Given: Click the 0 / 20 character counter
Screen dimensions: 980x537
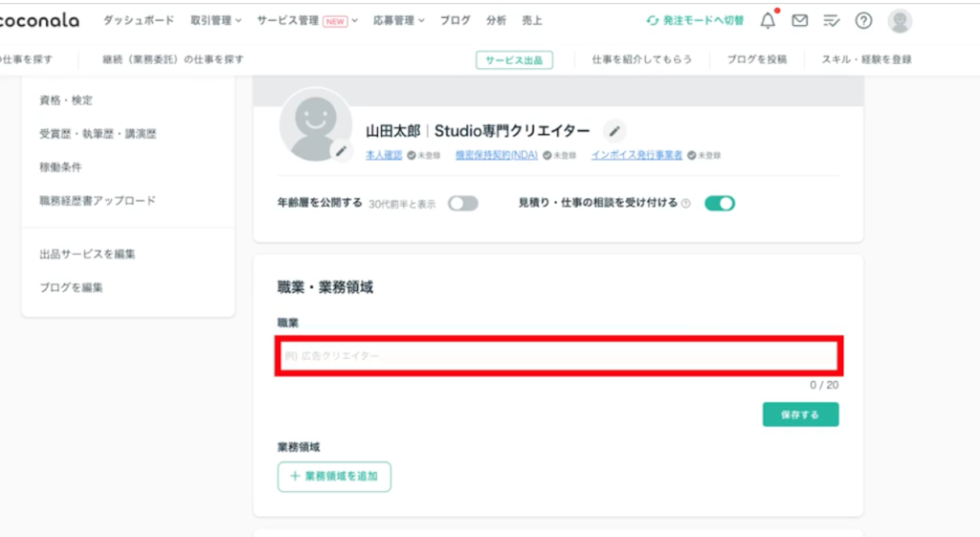Looking at the screenshot, I should pos(824,385).
